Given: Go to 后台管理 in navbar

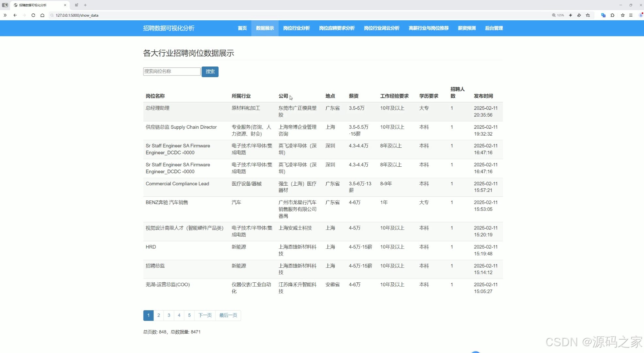Looking at the screenshot, I should 494,28.
